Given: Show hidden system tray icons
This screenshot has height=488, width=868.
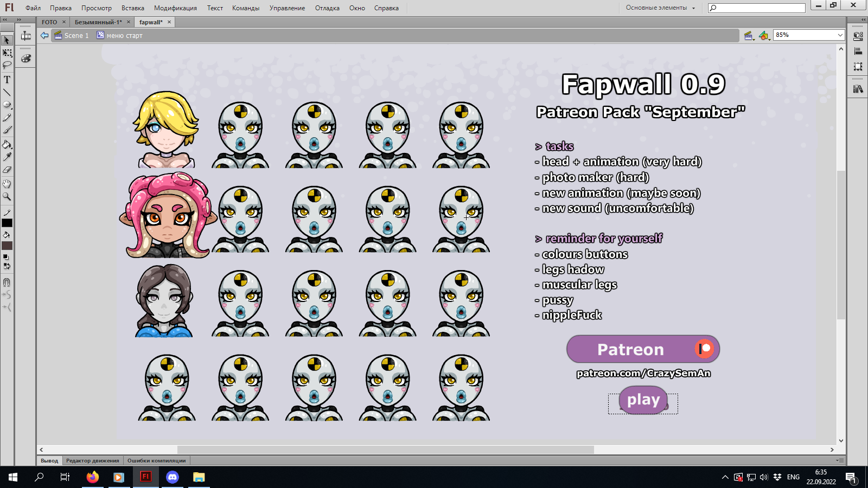Looking at the screenshot, I should pyautogui.click(x=725, y=477).
